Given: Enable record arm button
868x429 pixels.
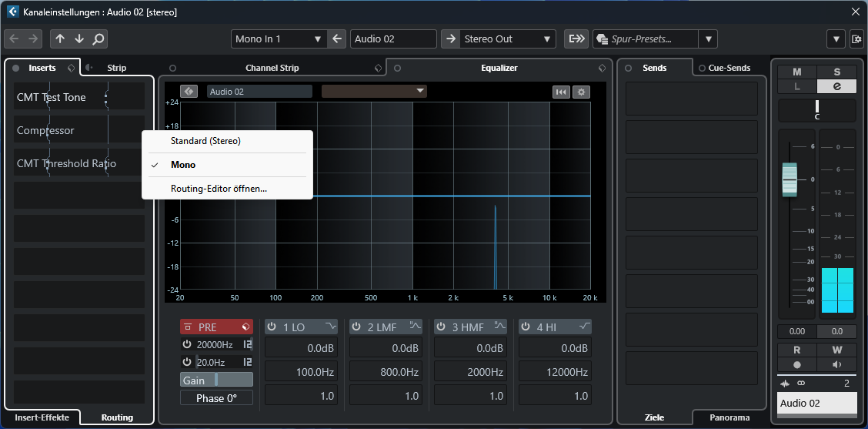Looking at the screenshot, I should [x=797, y=365].
